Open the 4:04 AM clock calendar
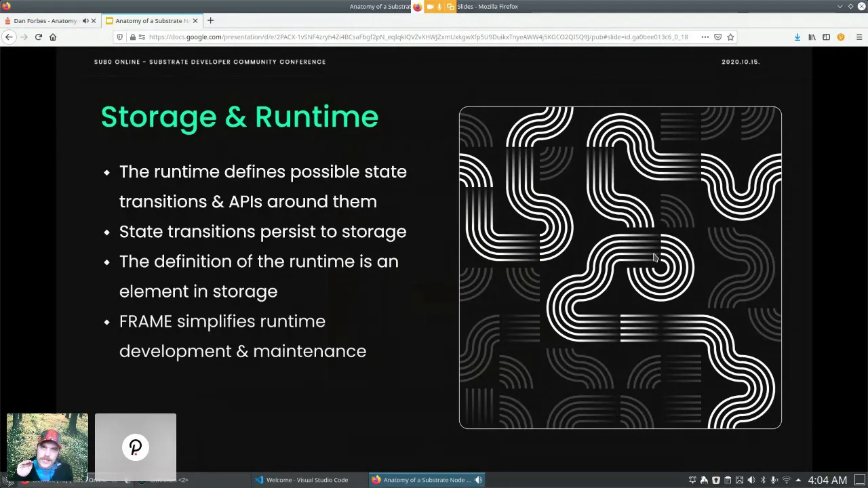868x488 pixels. (x=827, y=481)
